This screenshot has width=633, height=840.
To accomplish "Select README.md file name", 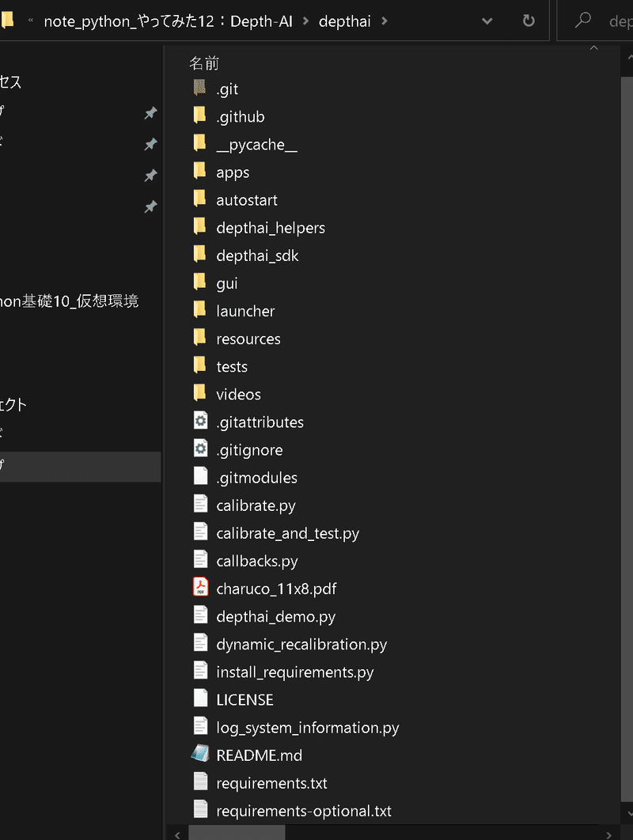I will [260, 755].
